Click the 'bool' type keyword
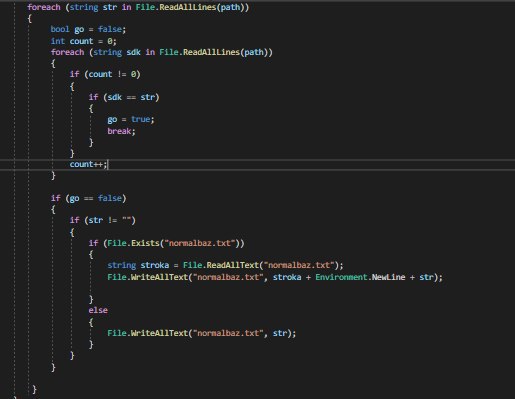 [x=60, y=29]
